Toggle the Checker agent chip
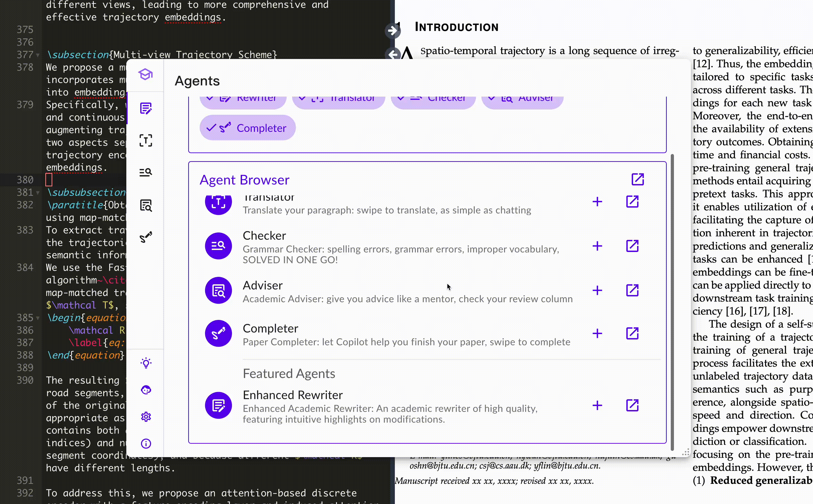The height and width of the screenshot is (504, 813). 433,99
